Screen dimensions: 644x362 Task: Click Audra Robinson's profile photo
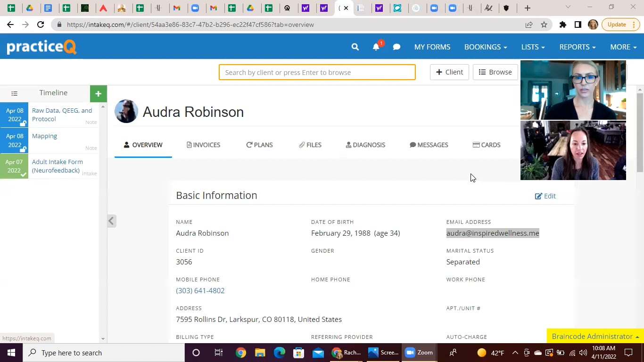point(126,112)
